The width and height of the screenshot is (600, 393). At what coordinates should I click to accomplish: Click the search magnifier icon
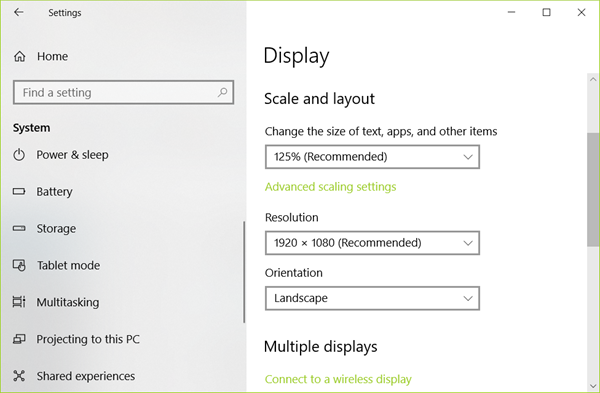(222, 92)
